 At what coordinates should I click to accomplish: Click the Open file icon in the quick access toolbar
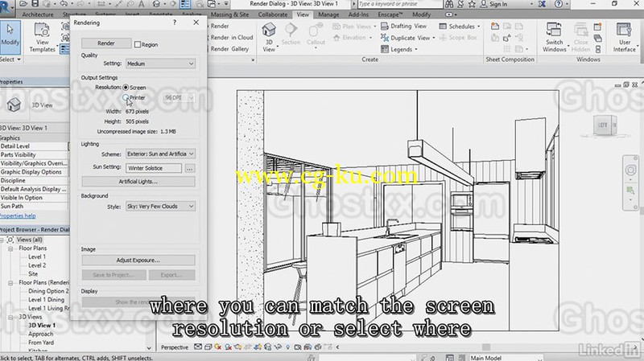click(23, 4)
